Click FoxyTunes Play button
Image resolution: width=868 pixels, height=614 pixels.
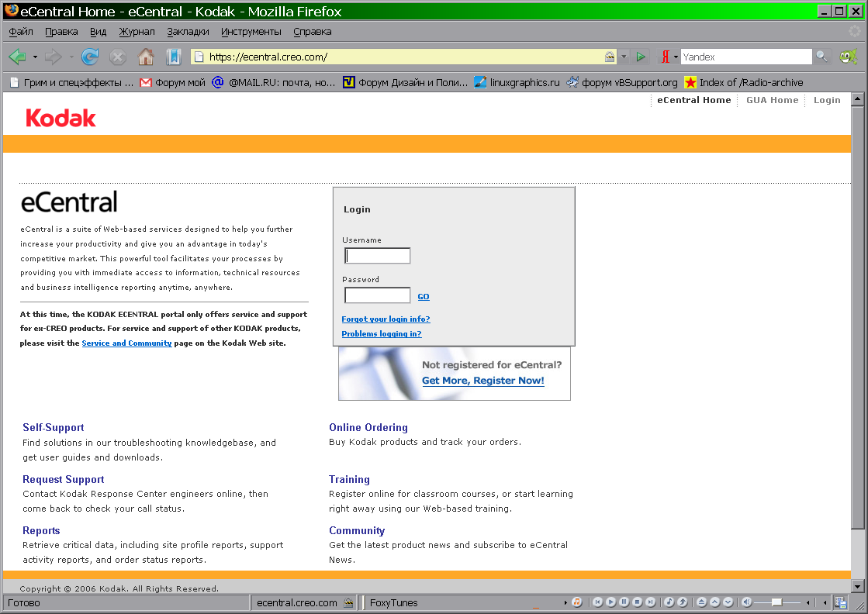pos(611,602)
